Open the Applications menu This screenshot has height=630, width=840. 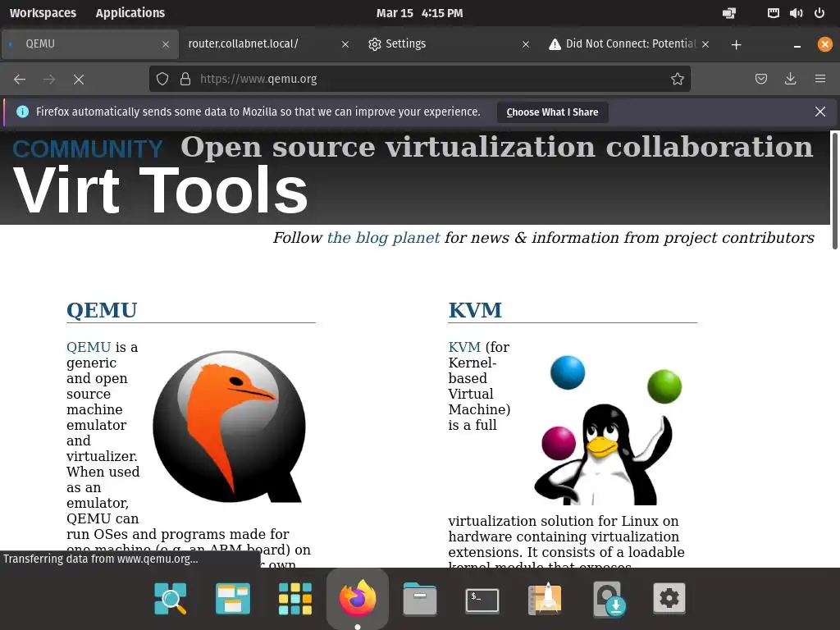click(x=130, y=13)
